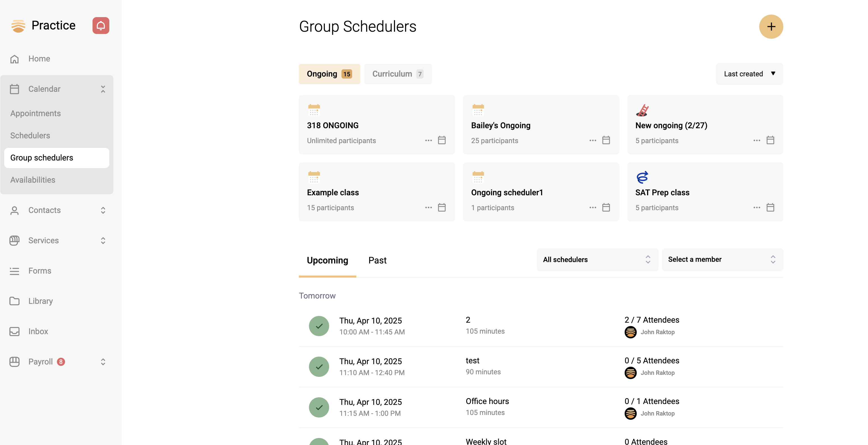The width and height of the screenshot is (868, 445).
Task: Click the Payroll badge showing 8
Action: coord(61,362)
